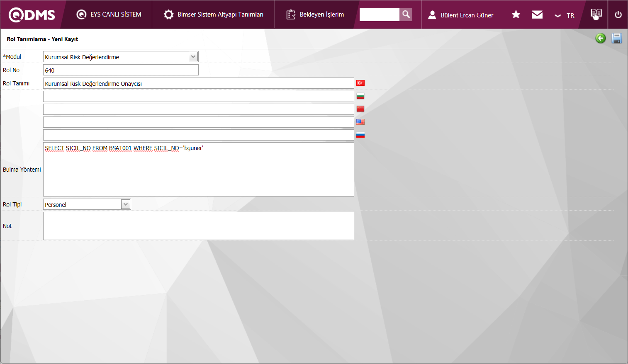Image resolution: width=628 pixels, height=364 pixels.
Task: Click the Chinese flag icon
Action: 360,109
